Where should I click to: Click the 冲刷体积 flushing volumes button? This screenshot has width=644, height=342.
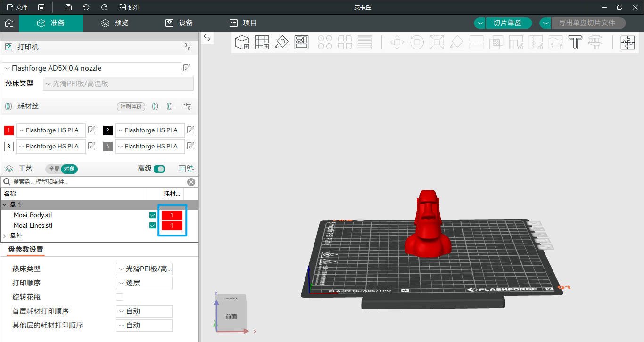[131, 106]
